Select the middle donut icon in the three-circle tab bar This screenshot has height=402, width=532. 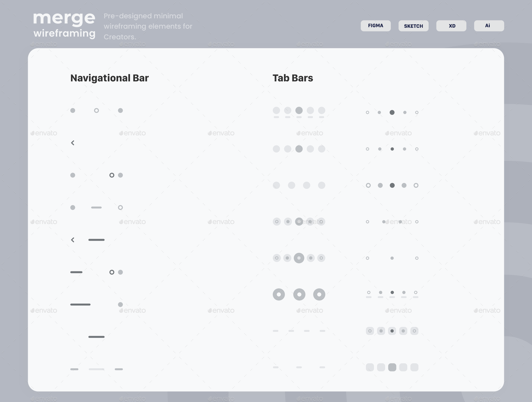pos(299,294)
